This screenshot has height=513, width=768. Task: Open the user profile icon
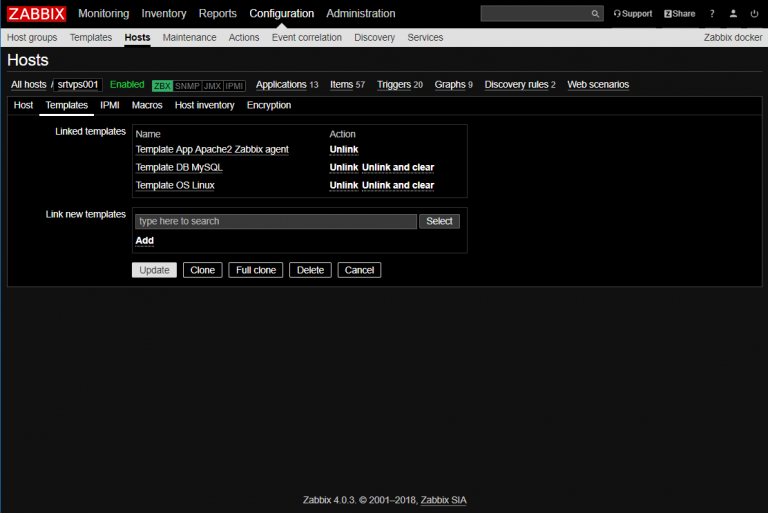(x=733, y=14)
